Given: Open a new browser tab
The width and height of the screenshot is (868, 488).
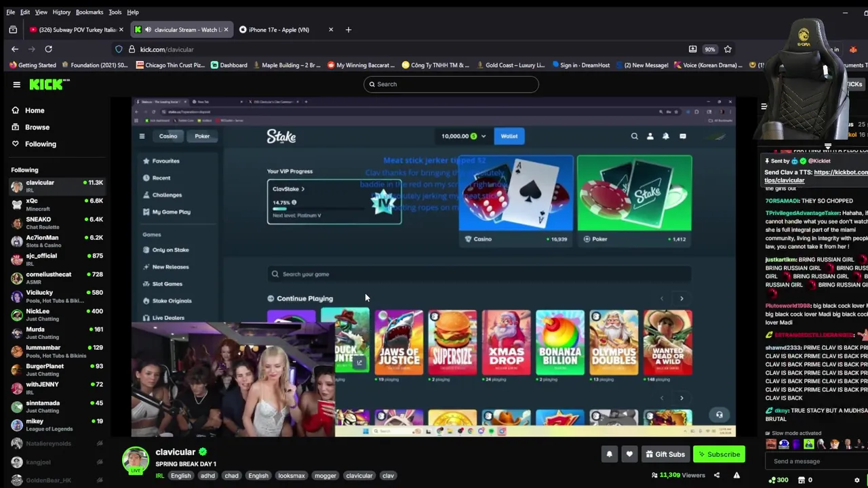Looking at the screenshot, I should (349, 30).
